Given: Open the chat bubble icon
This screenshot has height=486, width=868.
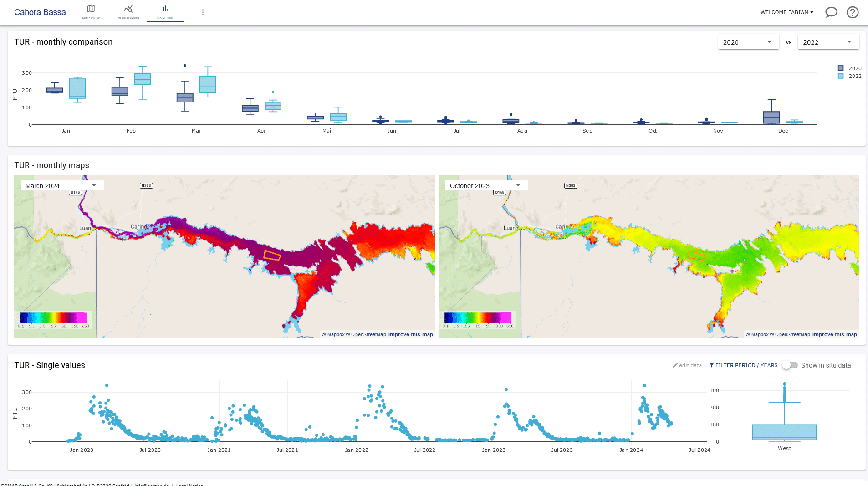Looking at the screenshot, I should click(x=831, y=12).
